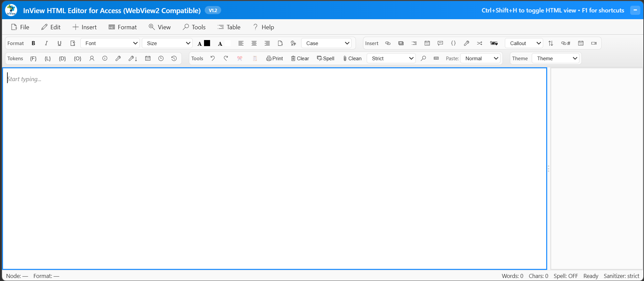
Task: Insert the {D} token
Action: tap(63, 58)
